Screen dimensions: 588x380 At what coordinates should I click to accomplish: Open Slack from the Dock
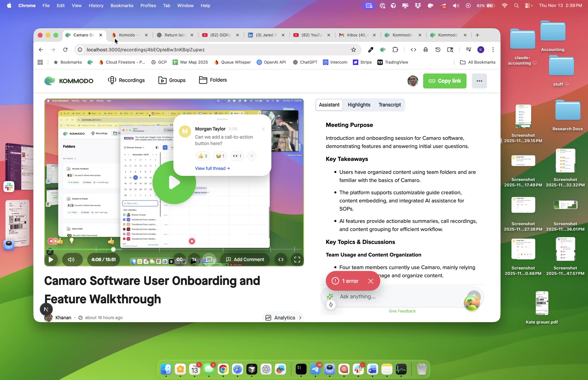[x=358, y=369]
